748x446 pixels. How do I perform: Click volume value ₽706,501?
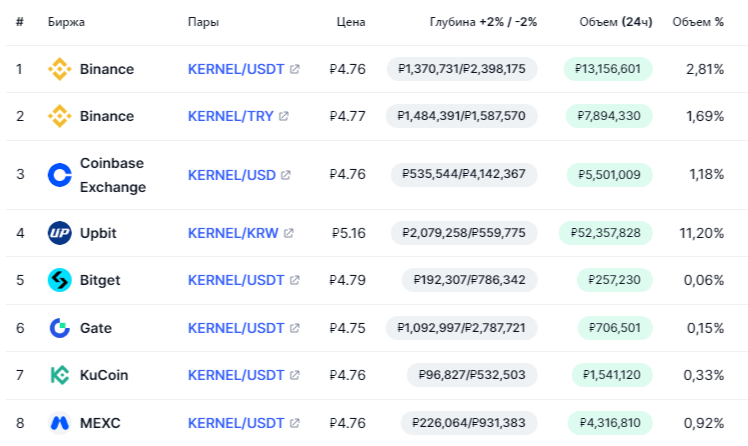coord(615,328)
